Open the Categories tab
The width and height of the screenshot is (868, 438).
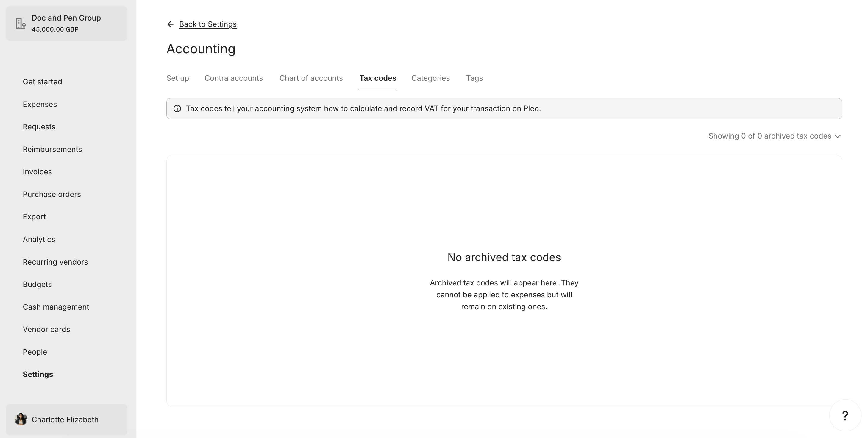point(431,78)
